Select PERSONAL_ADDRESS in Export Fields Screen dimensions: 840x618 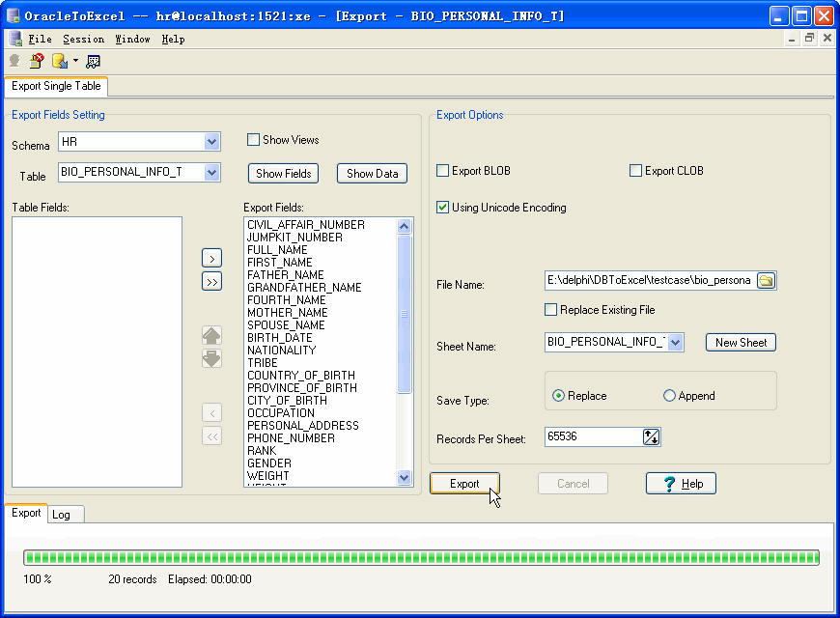coord(302,426)
